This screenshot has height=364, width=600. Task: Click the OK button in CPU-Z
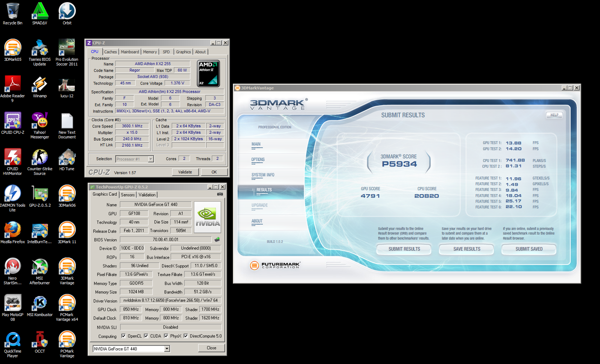pyautogui.click(x=214, y=172)
